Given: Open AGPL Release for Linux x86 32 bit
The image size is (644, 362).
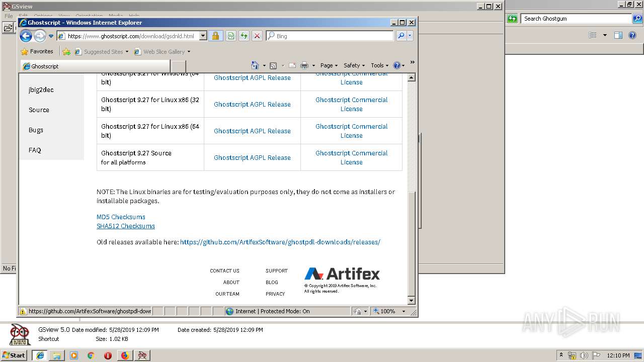Looking at the screenshot, I should click(252, 104).
